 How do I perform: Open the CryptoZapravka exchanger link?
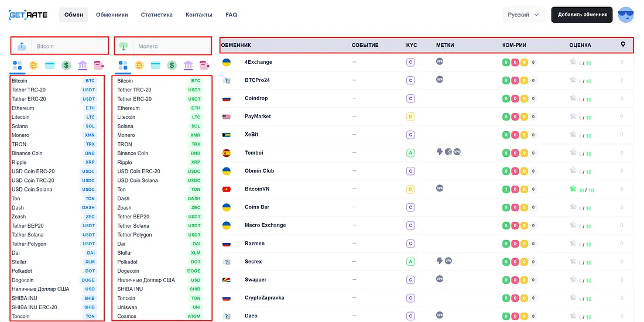click(265, 297)
